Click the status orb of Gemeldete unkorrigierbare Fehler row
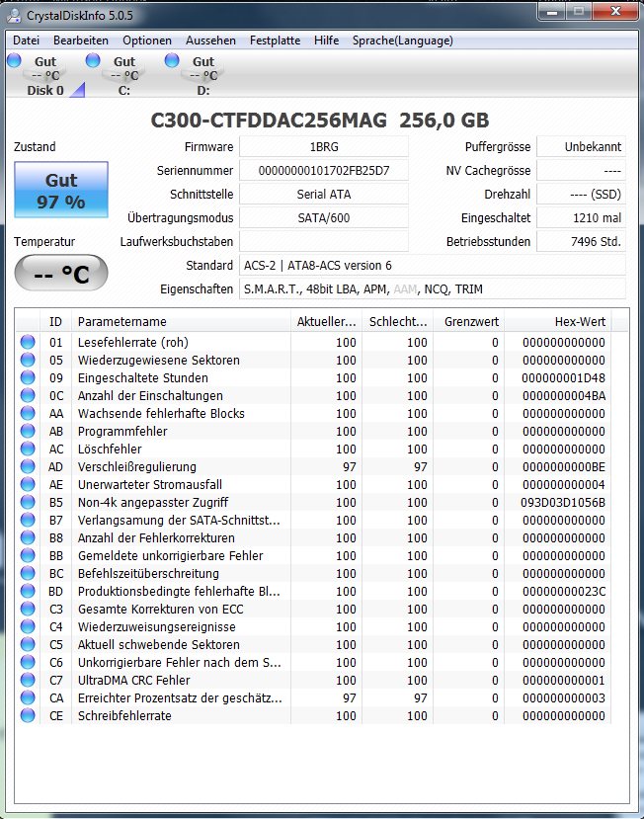Viewport: 644px width, 819px height. click(x=28, y=555)
